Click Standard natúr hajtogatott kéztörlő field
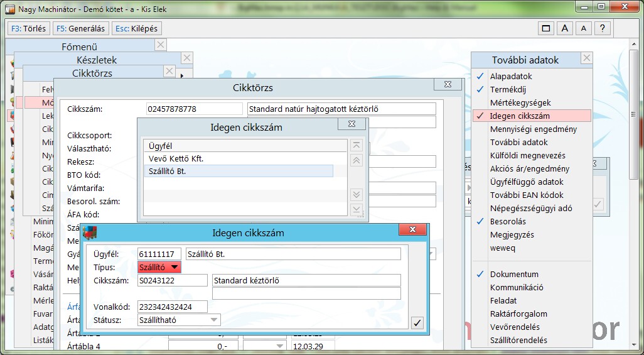 (x=341, y=109)
